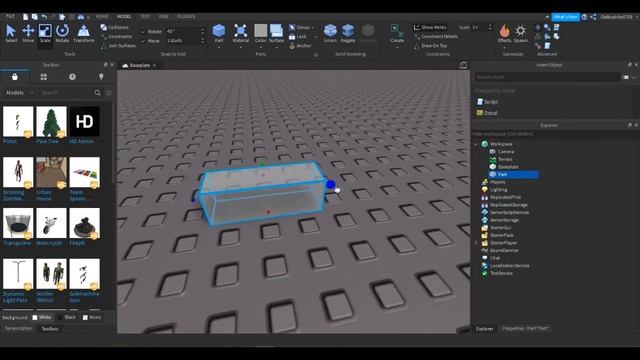640x360 pixels.
Task: Click the Group button
Action: click(x=301, y=27)
